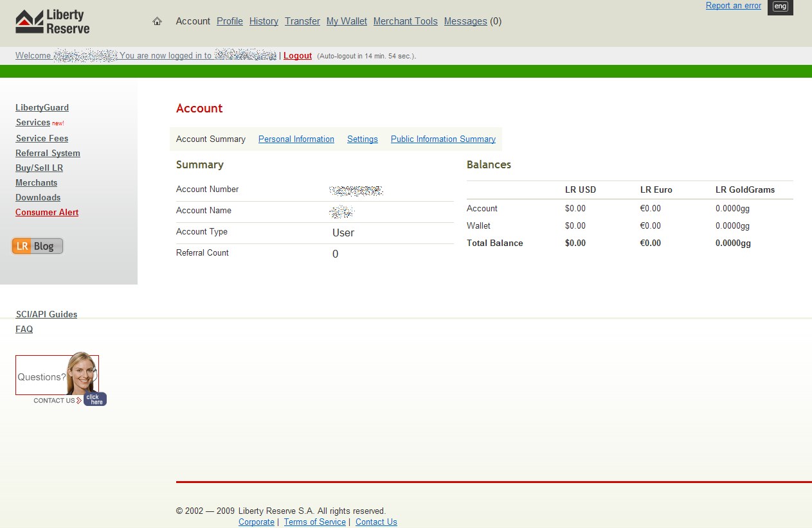
Task: Click the red Account page heading
Action: [199, 109]
